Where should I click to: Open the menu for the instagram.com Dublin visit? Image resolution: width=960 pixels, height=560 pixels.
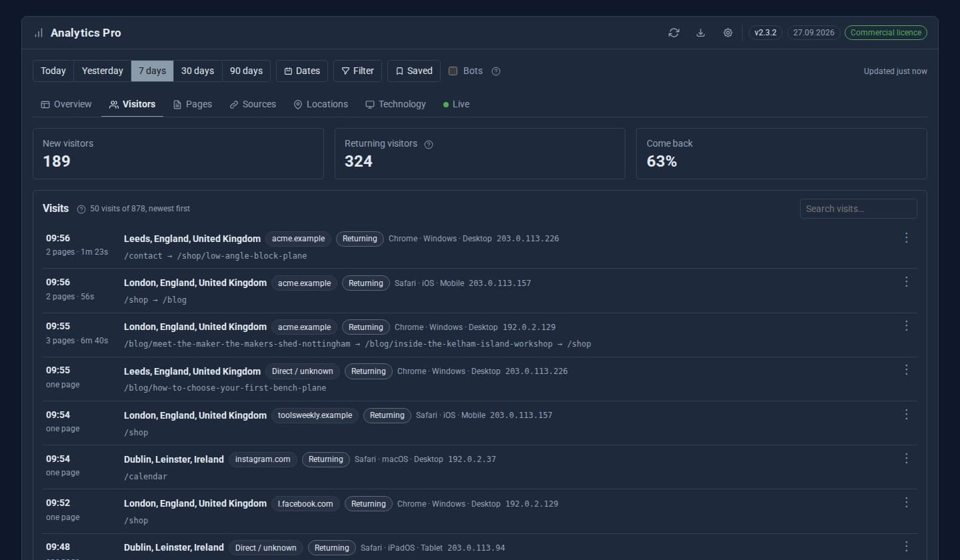pyautogui.click(x=906, y=459)
